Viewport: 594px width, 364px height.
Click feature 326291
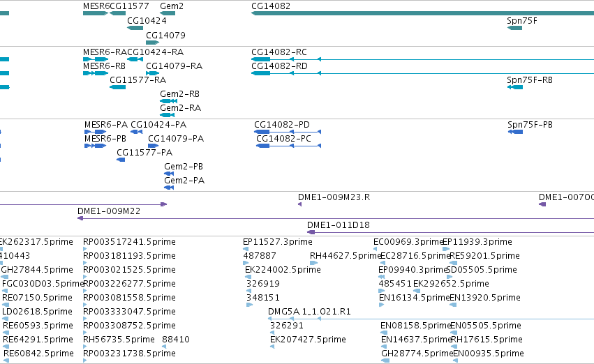(x=286, y=326)
